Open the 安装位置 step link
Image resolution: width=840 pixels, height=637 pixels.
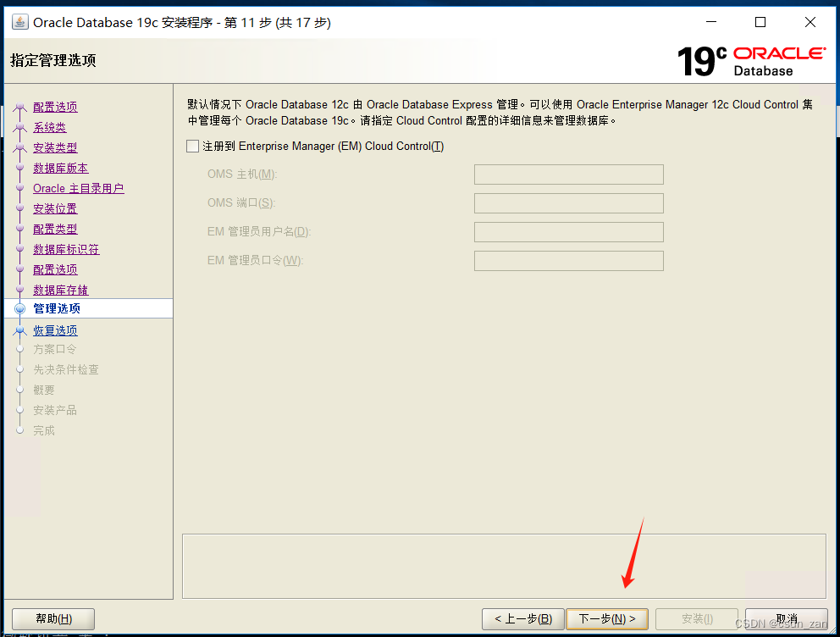click(55, 208)
